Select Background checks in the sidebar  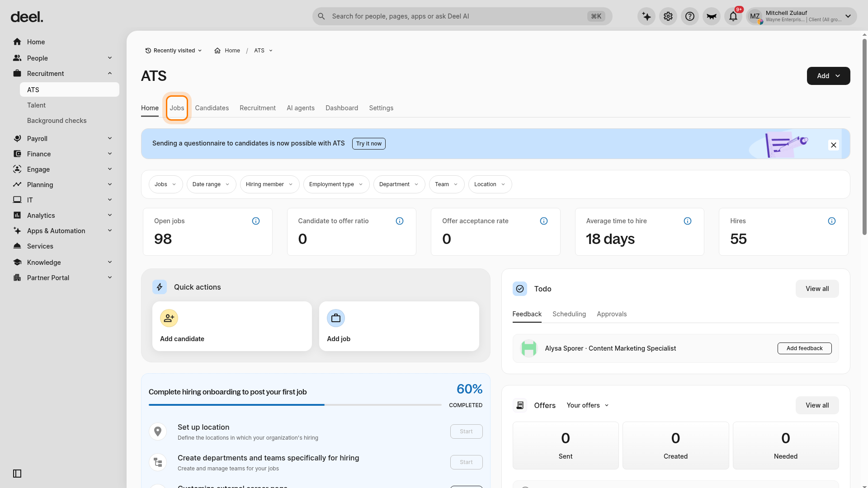70,121
